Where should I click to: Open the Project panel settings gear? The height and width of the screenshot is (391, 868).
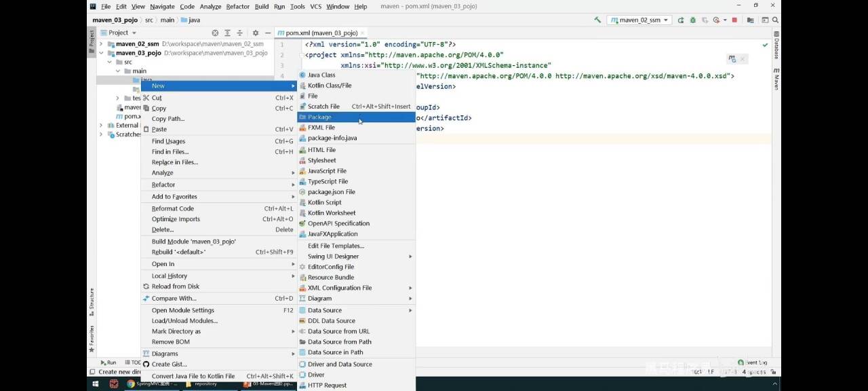(256, 33)
